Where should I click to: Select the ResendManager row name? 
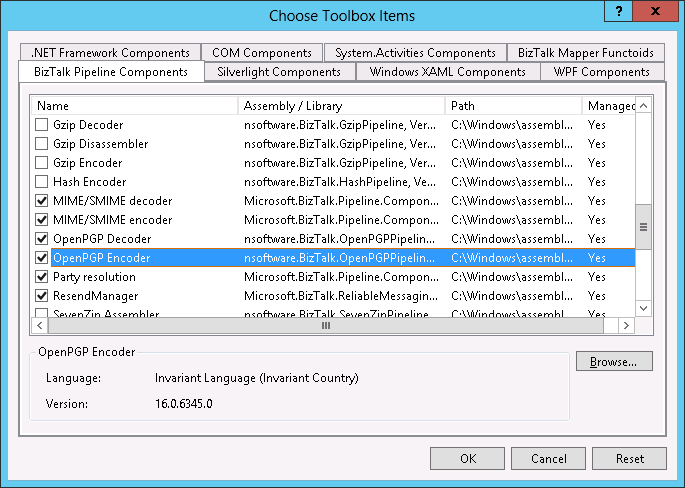[x=96, y=296]
